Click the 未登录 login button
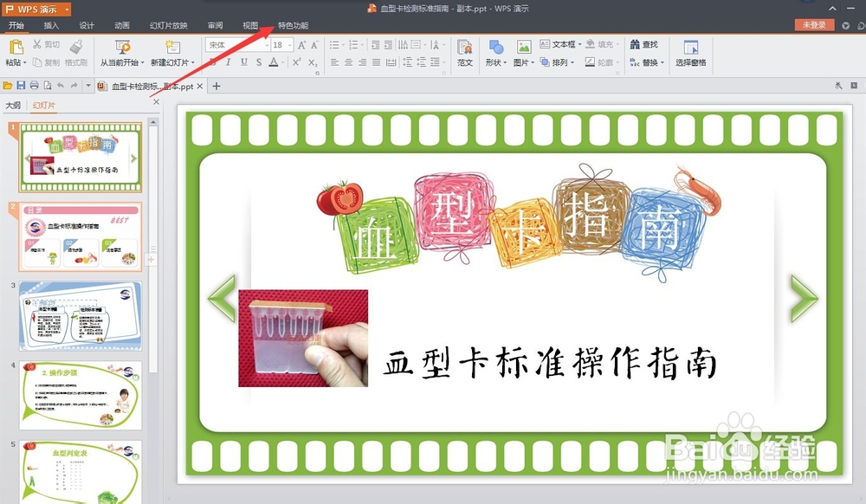Viewport: 866px width, 504px height. coord(812,24)
